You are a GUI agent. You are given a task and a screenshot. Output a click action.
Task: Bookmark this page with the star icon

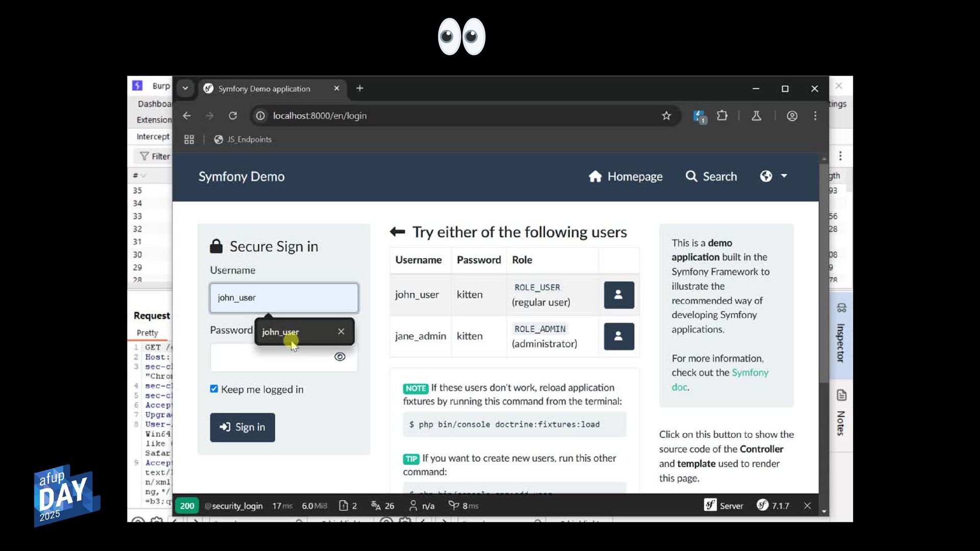pos(666,116)
